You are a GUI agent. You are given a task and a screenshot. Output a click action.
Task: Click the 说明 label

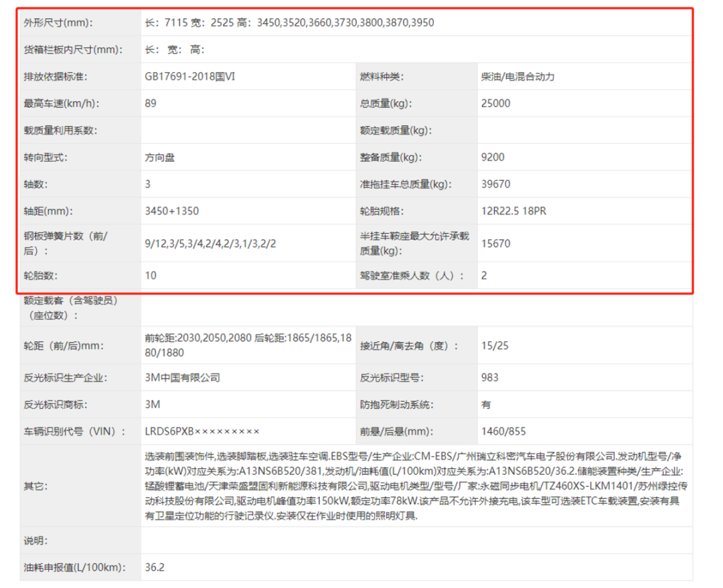(35, 540)
